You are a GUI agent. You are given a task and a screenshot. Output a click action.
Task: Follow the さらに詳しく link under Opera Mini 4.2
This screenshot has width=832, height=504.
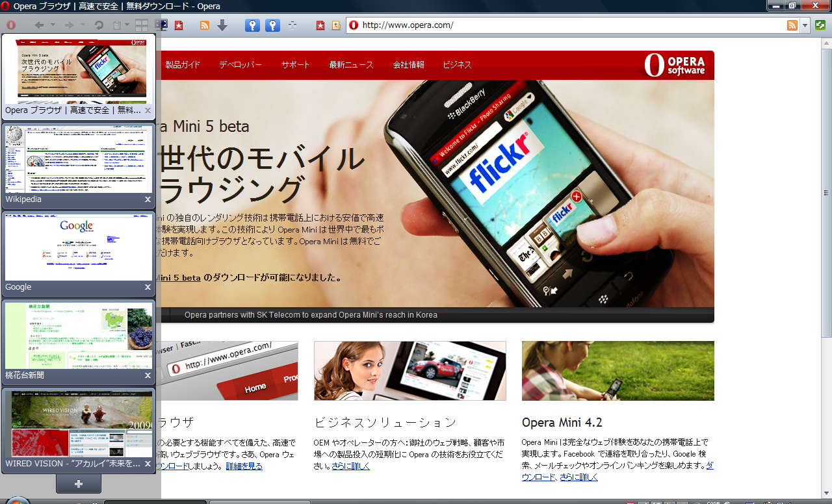pyautogui.click(x=578, y=477)
